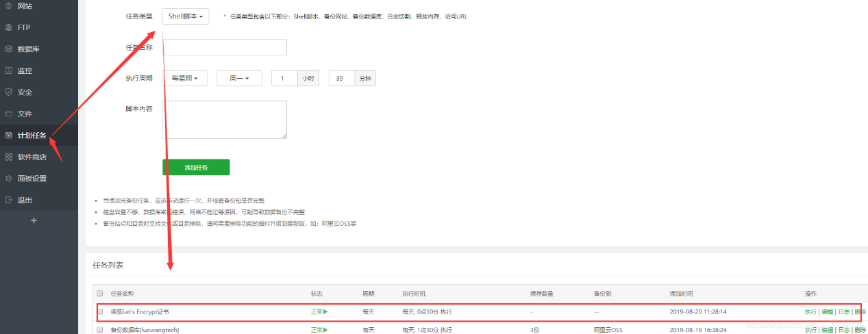Click the 计划任务 calendar icon
The height and width of the screenshot is (334, 868).
(x=8, y=136)
